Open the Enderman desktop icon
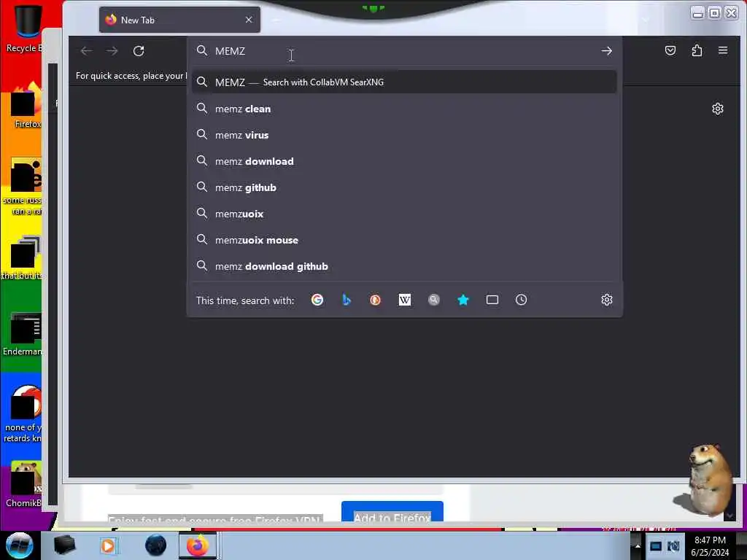Screen dimensions: 747x560 24,334
